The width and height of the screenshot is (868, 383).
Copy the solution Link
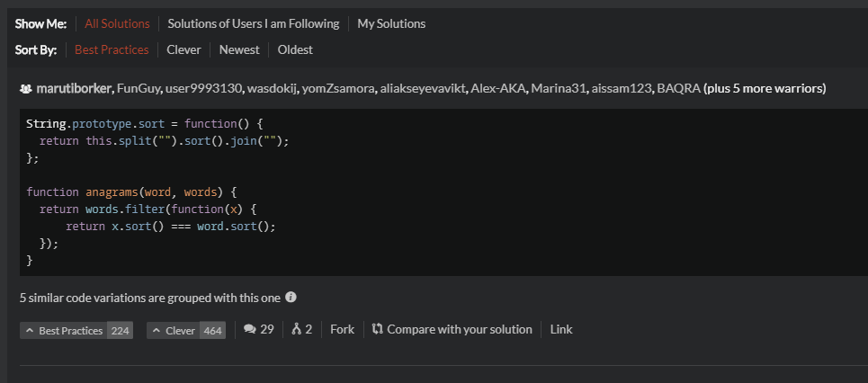coord(561,329)
